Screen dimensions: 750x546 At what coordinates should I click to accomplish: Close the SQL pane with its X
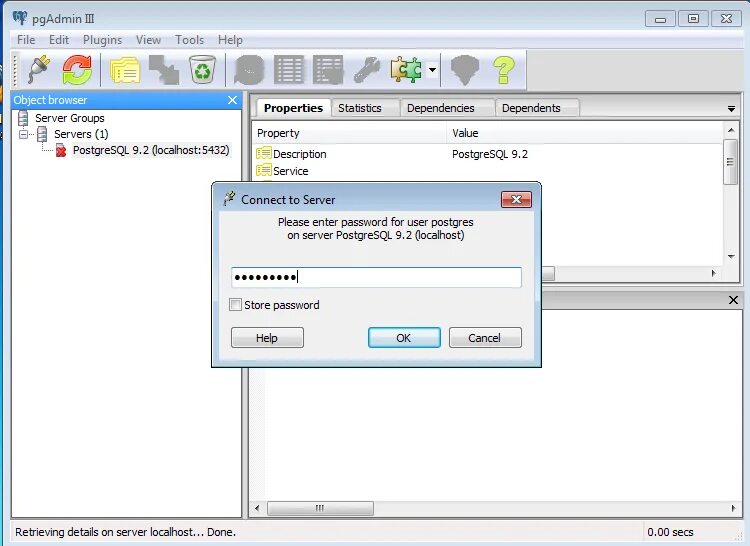pos(733,300)
